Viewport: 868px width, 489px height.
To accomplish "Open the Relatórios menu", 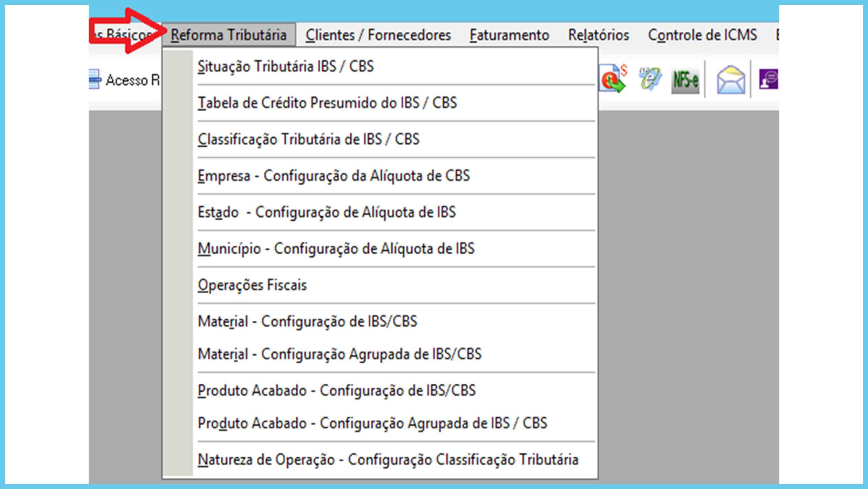I will [x=598, y=35].
